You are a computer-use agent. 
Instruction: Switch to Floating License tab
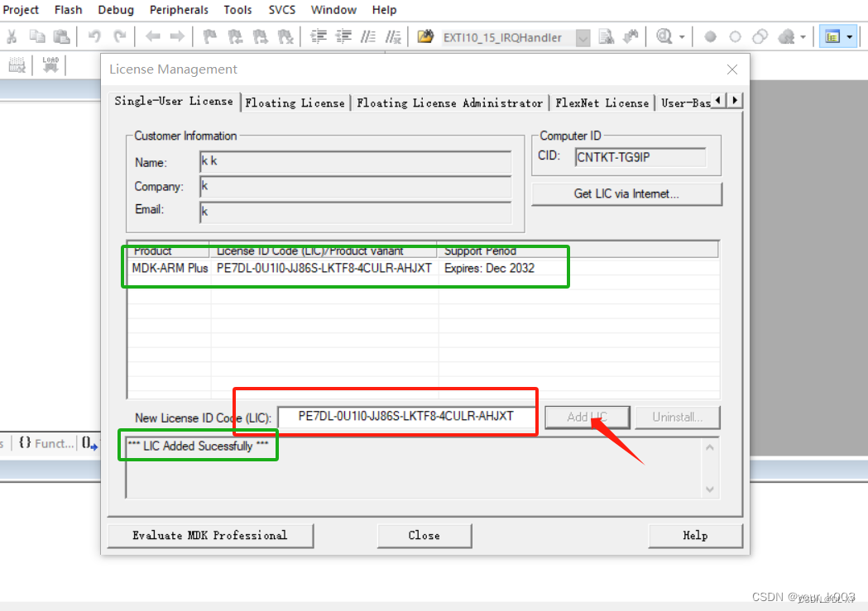point(295,103)
